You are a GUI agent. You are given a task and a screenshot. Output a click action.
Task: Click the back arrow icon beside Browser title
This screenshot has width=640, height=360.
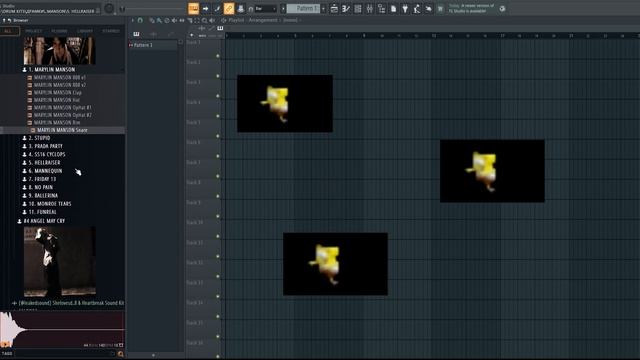pyautogui.click(x=9, y=20)
